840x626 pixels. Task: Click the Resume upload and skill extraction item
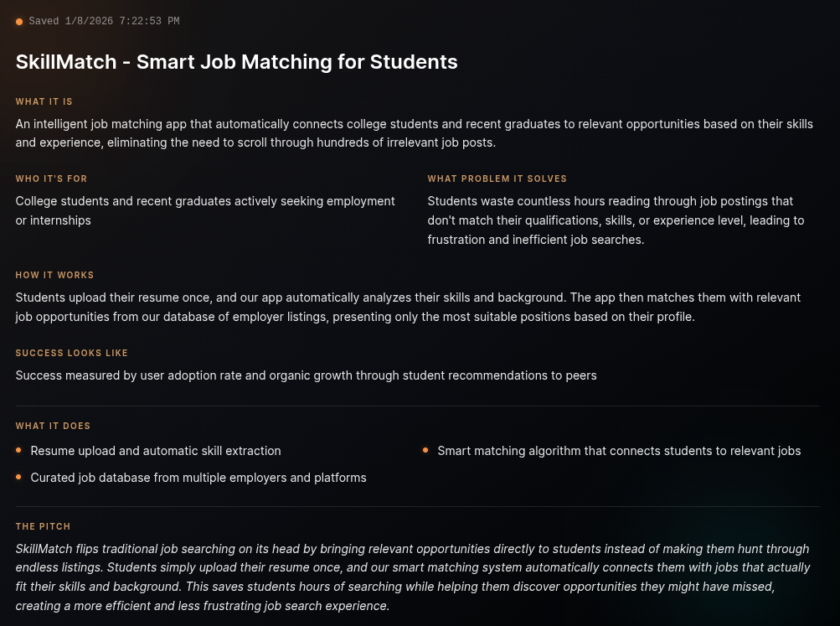[156, 451]
